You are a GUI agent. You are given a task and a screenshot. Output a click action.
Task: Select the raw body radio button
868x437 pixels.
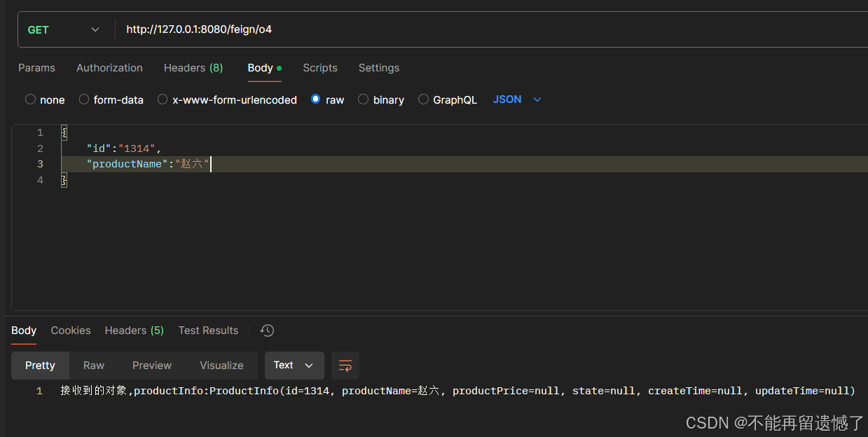click(316, 99)
